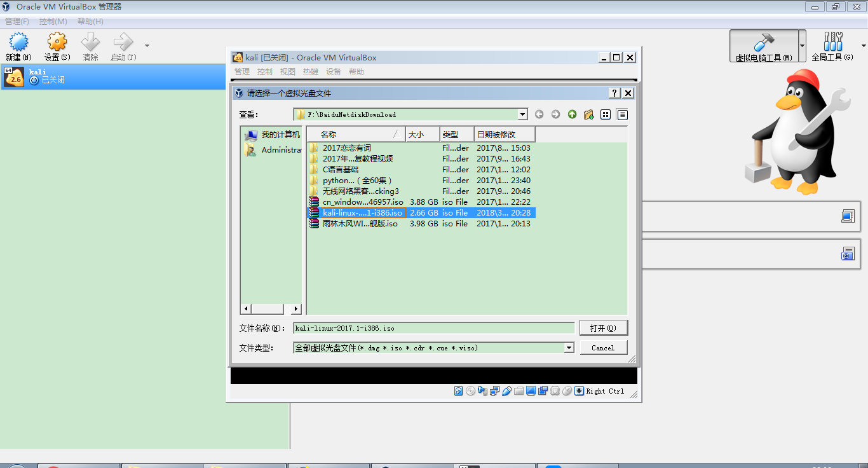Select Administrator folder in sidebar
868x468 pixels.
coord(272,150)
